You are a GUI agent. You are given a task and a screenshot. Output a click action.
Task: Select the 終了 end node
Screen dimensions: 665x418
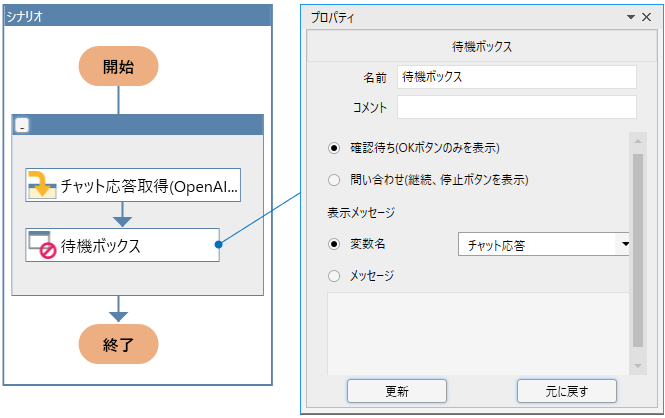click(x=118, y=344)
